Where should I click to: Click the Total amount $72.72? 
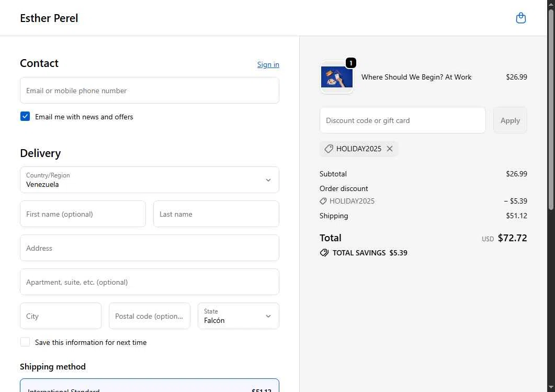[x=512, y=238]
